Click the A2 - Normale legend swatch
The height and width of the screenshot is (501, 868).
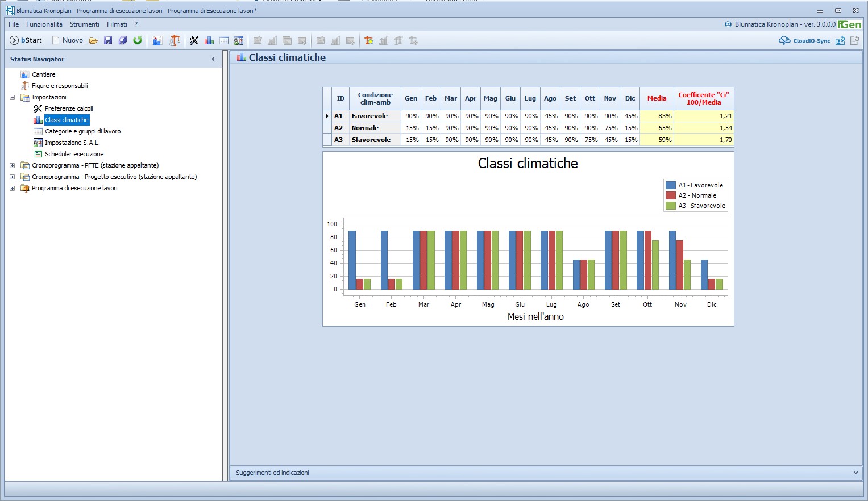pos(671,195)
